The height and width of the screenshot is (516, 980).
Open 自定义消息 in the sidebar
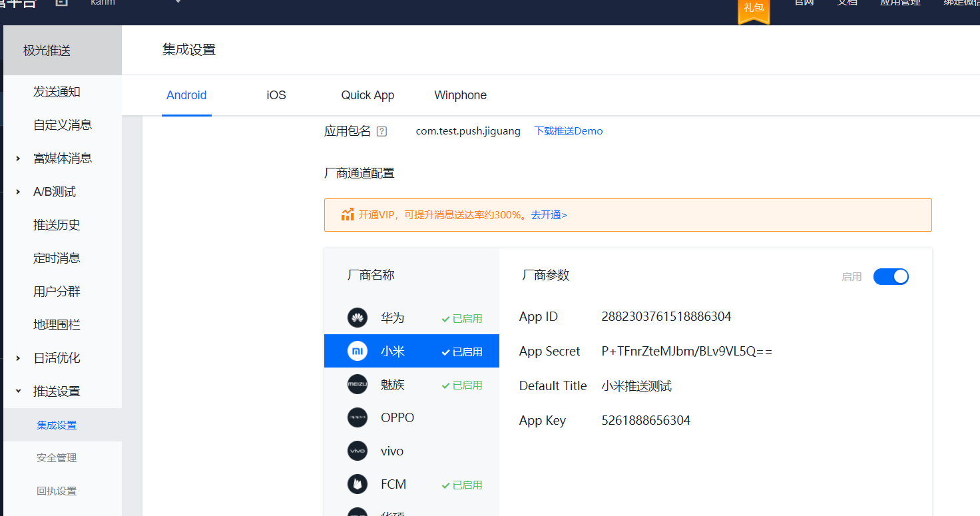63,125
